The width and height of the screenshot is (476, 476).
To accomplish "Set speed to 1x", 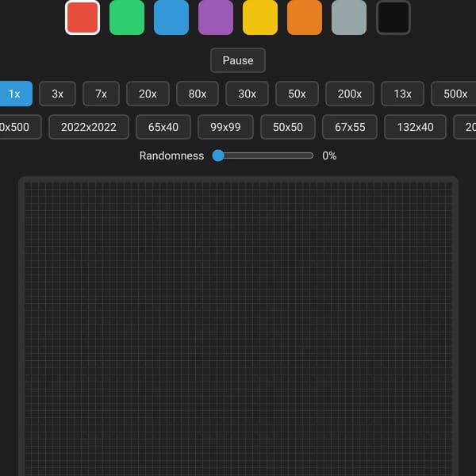I will tap(14, 94).
